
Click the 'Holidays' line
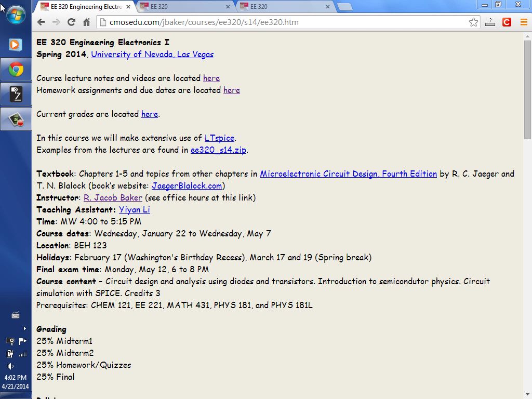pyautogui.click(x=204, y=257)
